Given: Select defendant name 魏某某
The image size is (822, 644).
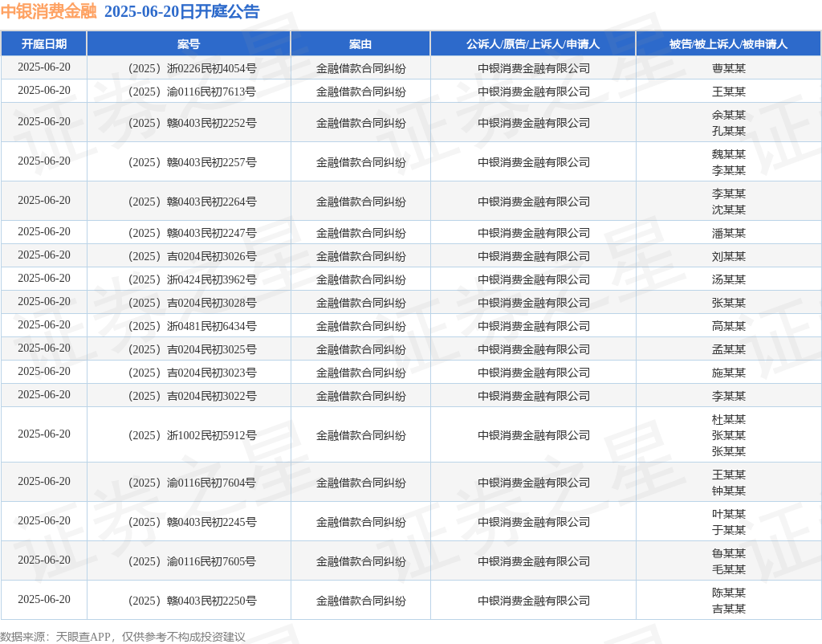Looking at the screenshot, I should [x=729, y=154].
